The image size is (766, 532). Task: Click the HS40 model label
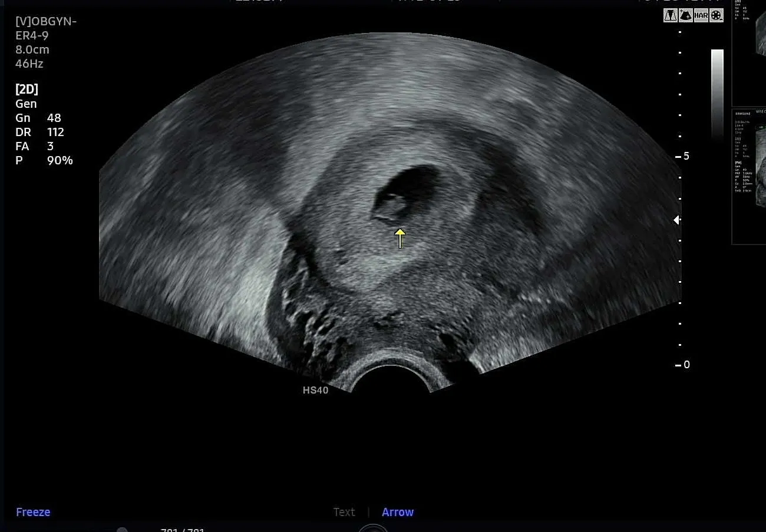pos(315,390)
